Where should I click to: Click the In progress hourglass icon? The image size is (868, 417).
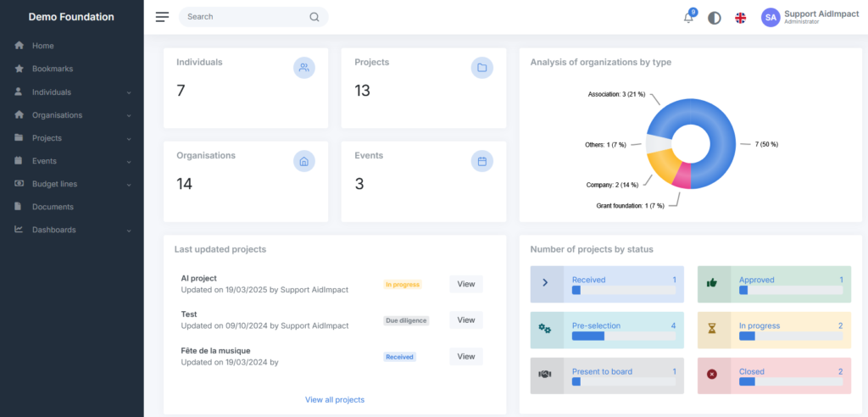tap(713, 329)
